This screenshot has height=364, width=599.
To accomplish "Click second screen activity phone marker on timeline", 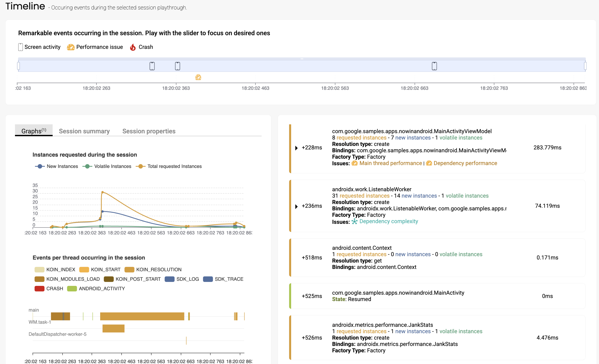I will (x=177, y=66).
